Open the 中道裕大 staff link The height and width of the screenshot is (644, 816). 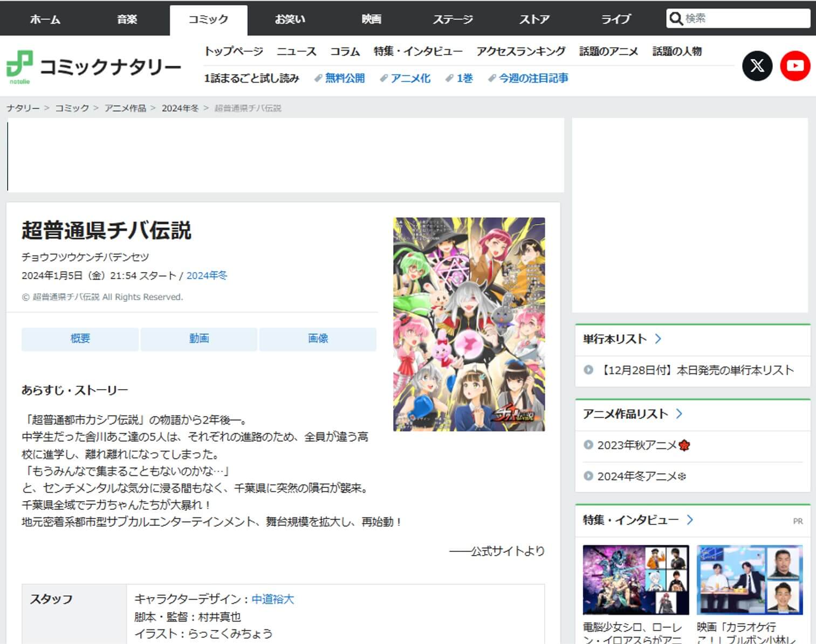click(273, 599)
